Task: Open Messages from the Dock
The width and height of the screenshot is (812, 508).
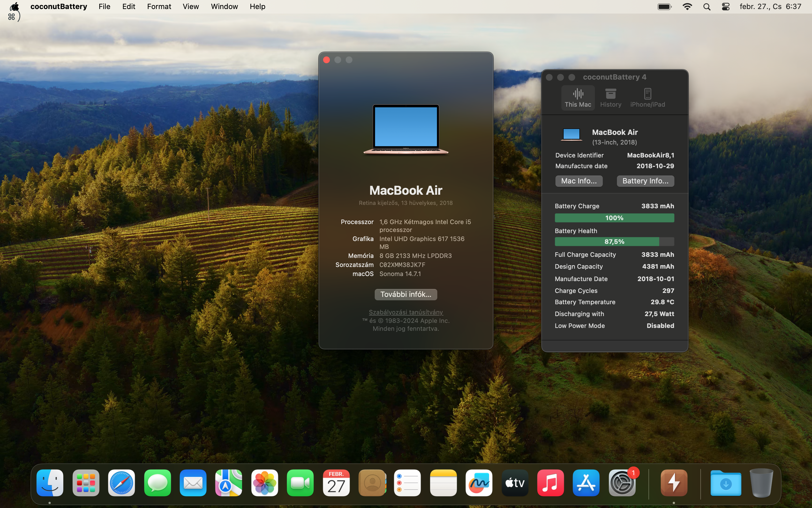Action: [x=157, y=483]
